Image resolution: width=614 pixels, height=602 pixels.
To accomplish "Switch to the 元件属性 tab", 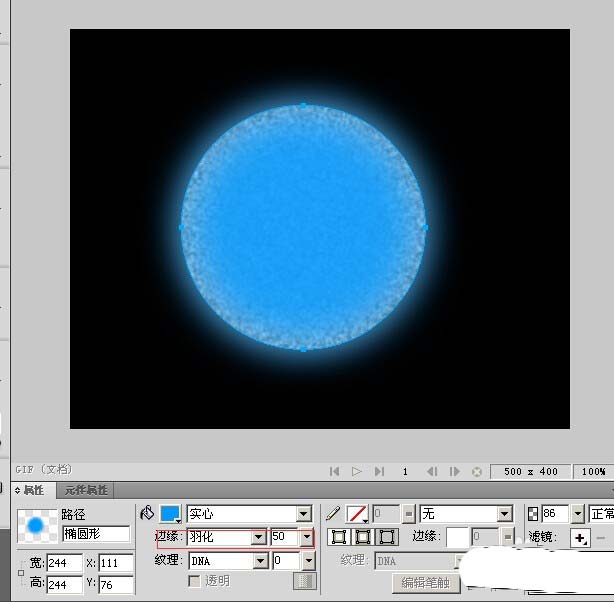I will [x=86, y=490].
